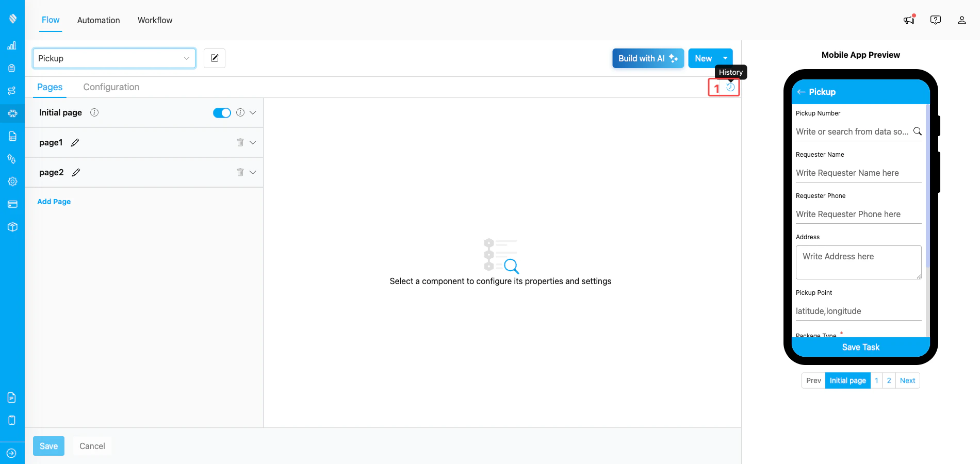Go to preview page 1
The height and width of the screenshot is (464, 980).
click(x=876, y=380)
